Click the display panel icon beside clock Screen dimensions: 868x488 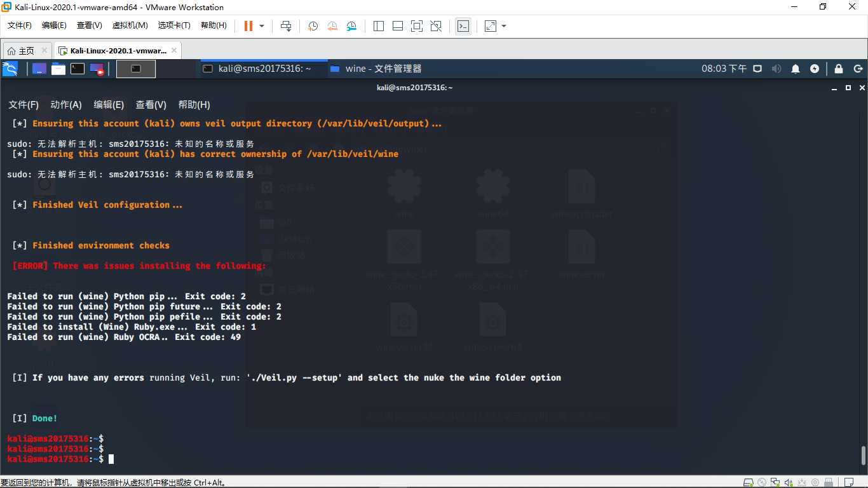pos(757,69)
